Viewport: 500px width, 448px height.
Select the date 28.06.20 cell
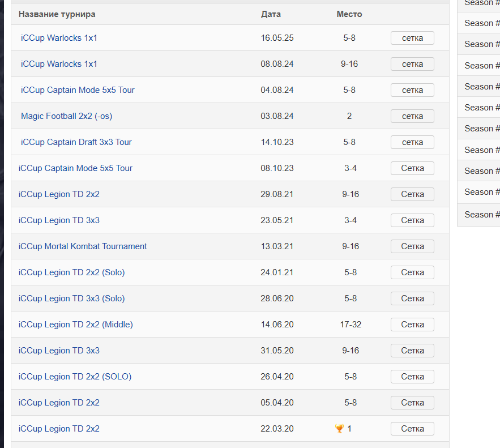tap(277, 299)
